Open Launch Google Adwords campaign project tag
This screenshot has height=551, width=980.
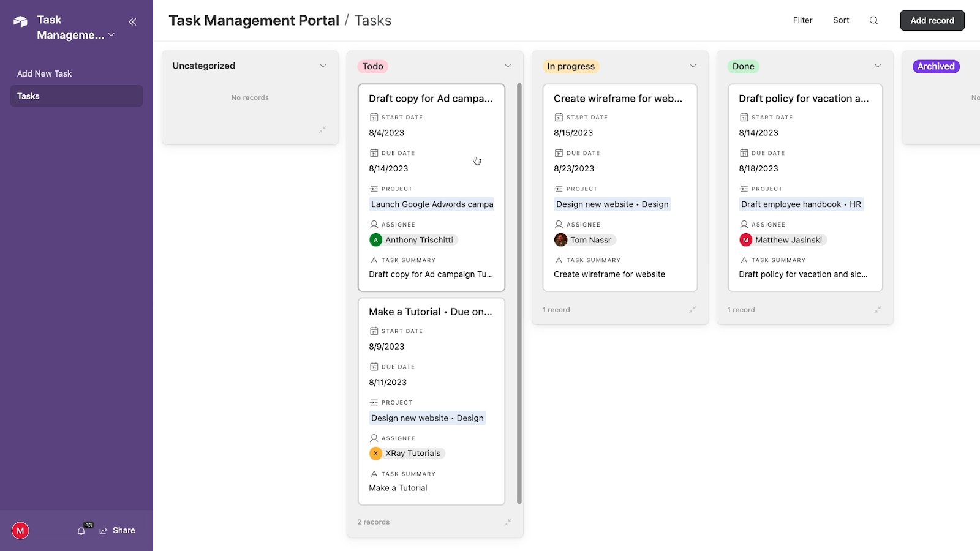pyautogui.click(x=432, y=204)
